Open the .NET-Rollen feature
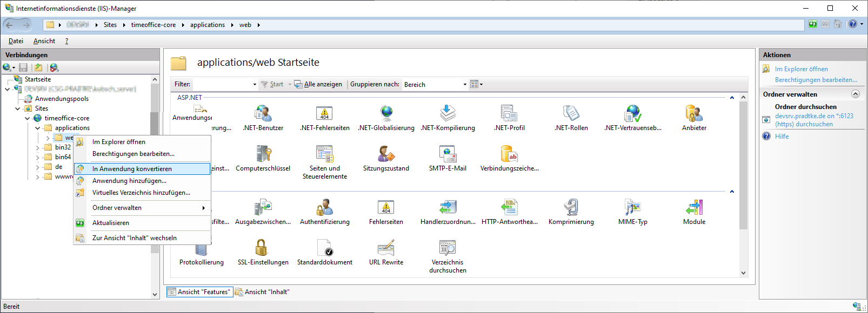This screenshot has height=313, width=868. coord(571,118)
